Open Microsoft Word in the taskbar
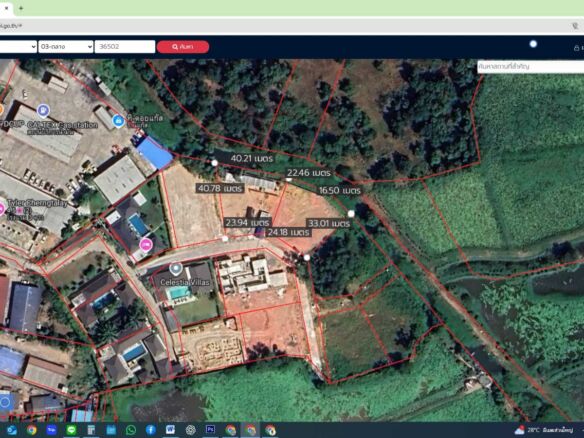The height and width of the screenshot is (438, 584). 170,430
